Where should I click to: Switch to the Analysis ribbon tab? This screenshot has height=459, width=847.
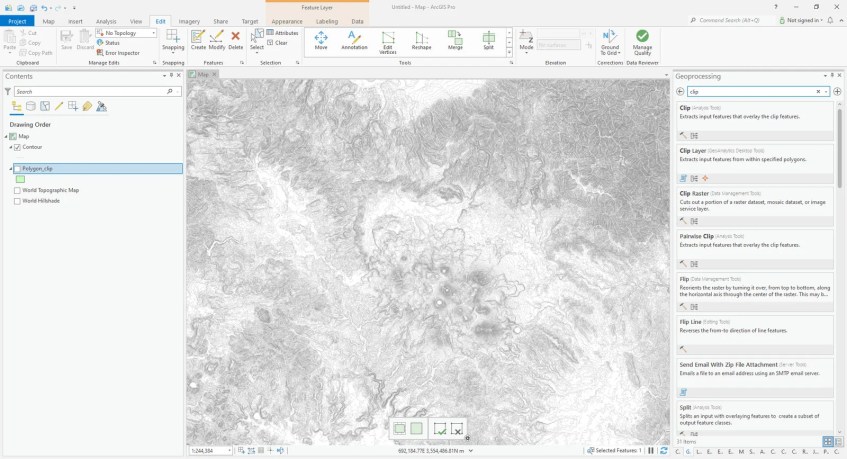(x=106, y=21)
